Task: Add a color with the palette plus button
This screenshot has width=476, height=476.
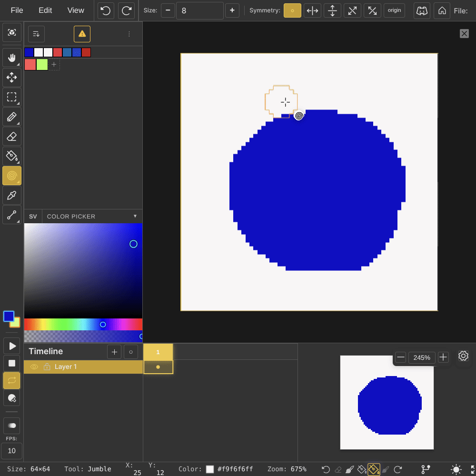Action: (54, 64)
